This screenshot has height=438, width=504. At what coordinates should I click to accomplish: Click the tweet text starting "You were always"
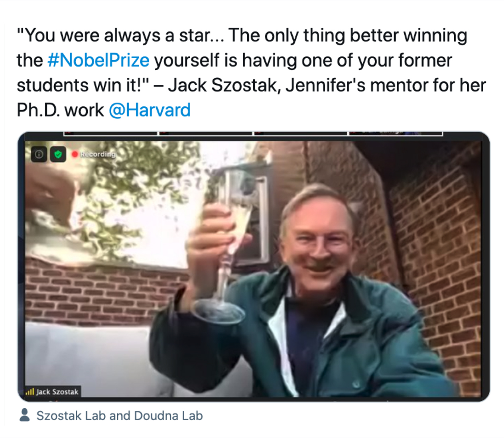251,73
